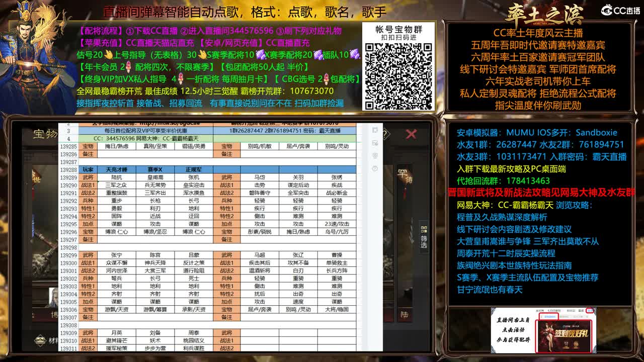This screenshot has width=644, height=362.
Task: Select the cell 三军之众
Action: point(117,186)
